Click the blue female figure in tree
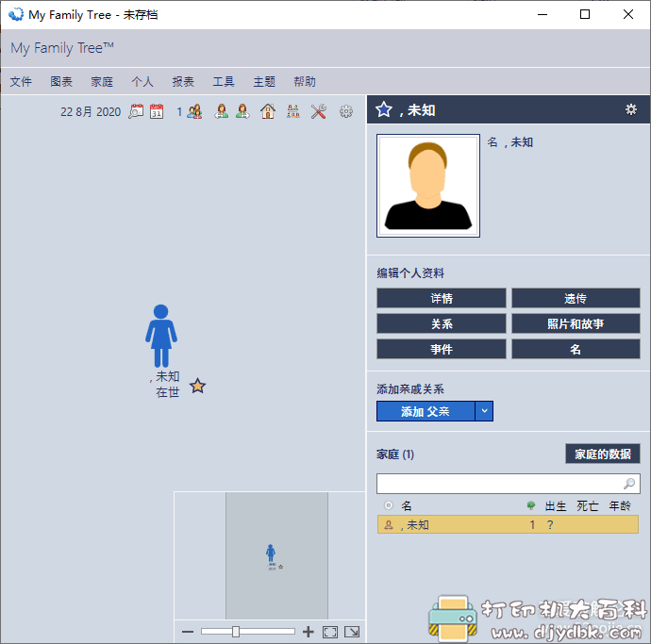 [161, 336]
